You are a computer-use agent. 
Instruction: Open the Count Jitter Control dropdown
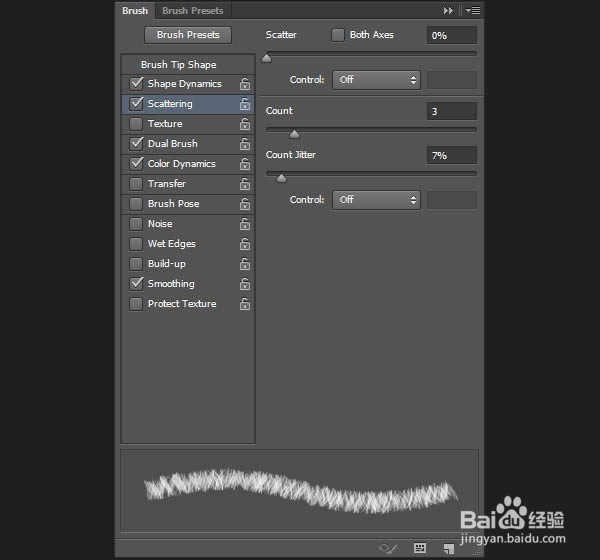pyautogui.click(x=377, y=200)
